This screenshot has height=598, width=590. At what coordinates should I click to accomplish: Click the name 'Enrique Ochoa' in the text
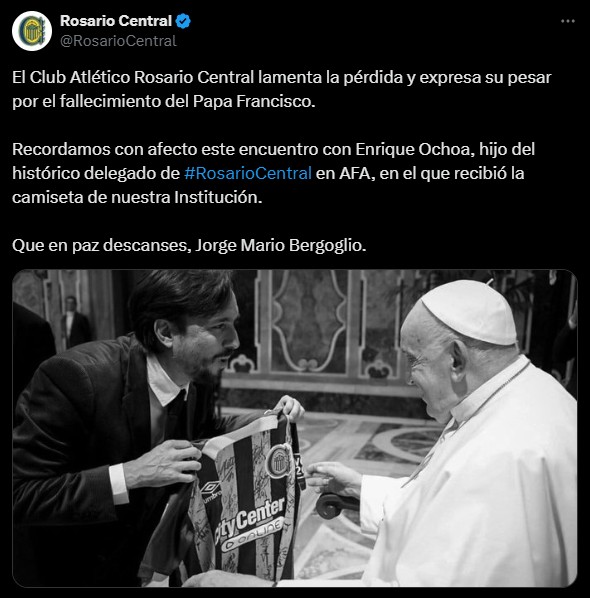(415, 149)
